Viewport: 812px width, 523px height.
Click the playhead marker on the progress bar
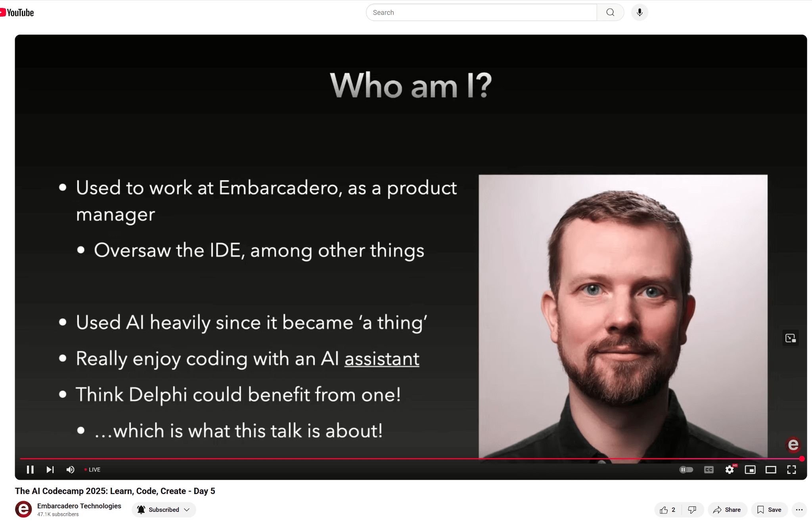pyautogui.click(x=802, y=458)
